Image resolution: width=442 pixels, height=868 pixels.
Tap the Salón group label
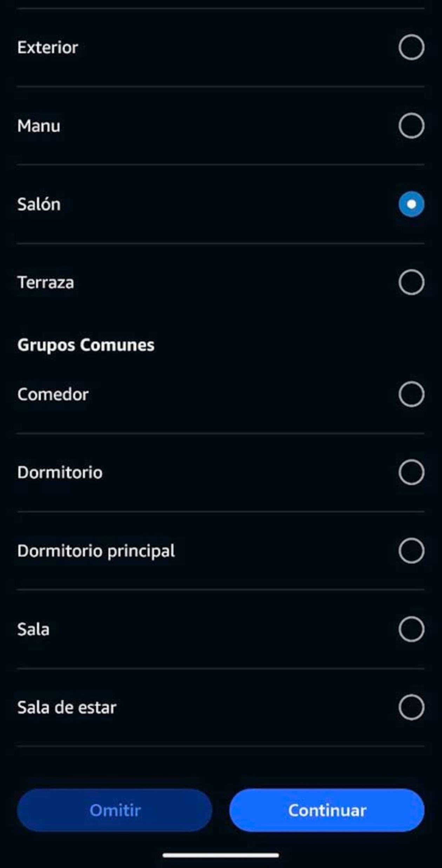[x=39, y=204]
